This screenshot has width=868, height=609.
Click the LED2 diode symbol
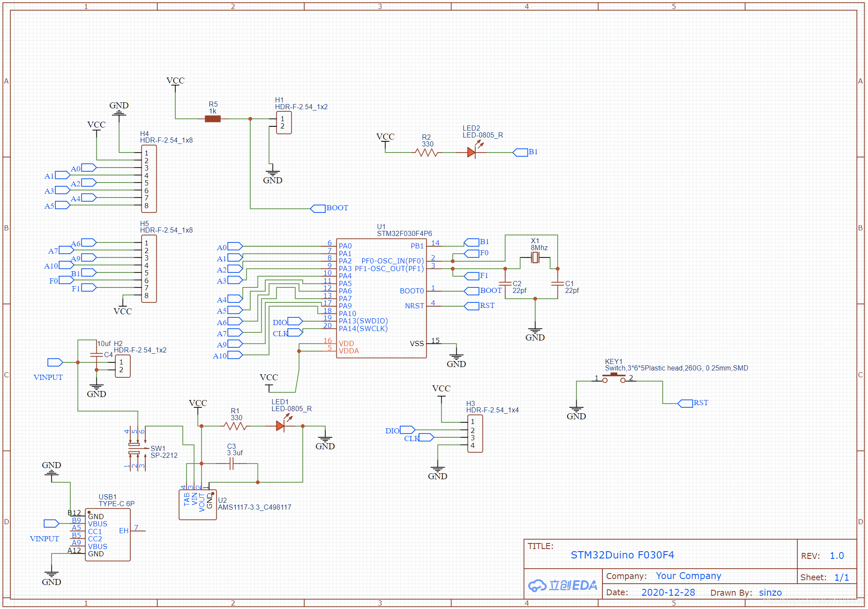[x=471, y=152]
